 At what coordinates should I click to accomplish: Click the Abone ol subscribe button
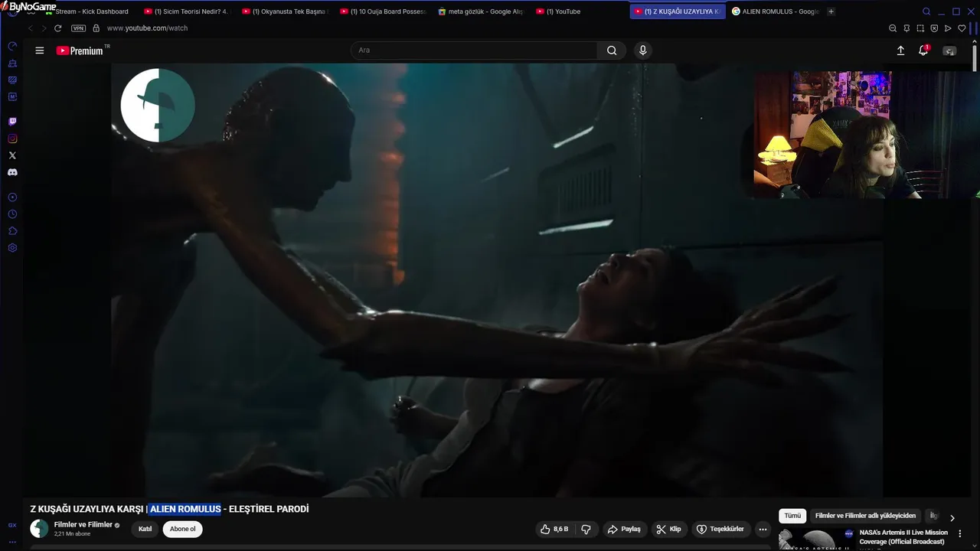coord(182,529)
